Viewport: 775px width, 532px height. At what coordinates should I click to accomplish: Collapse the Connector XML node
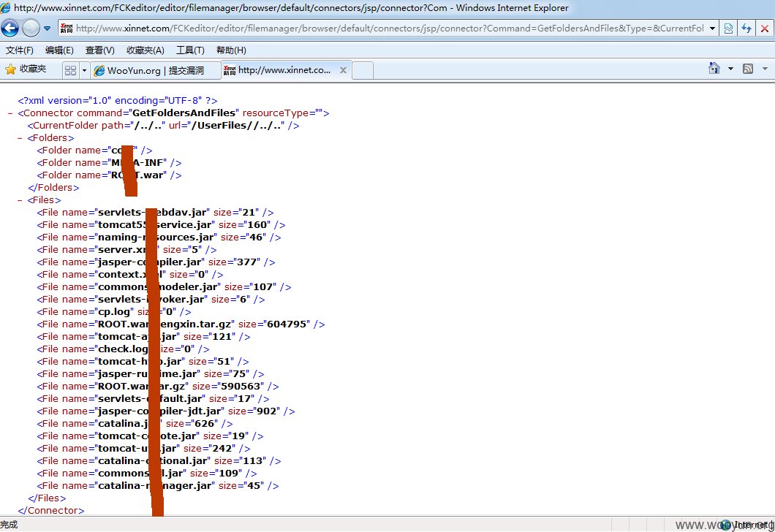[10, 113]
